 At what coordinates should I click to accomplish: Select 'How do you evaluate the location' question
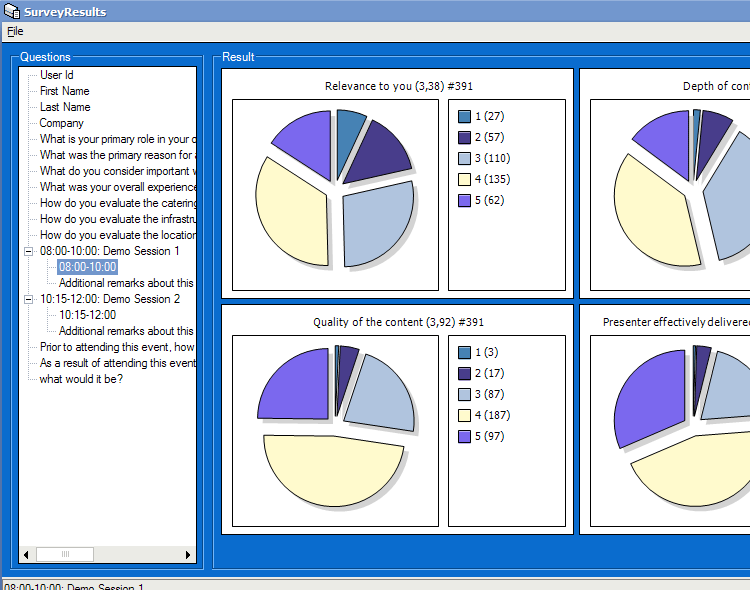(118, 235)
